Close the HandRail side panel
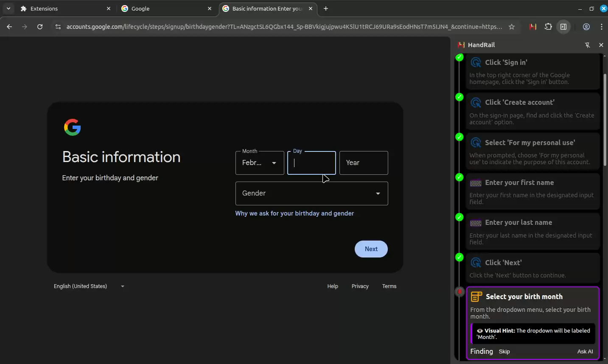 click(601, 45)
